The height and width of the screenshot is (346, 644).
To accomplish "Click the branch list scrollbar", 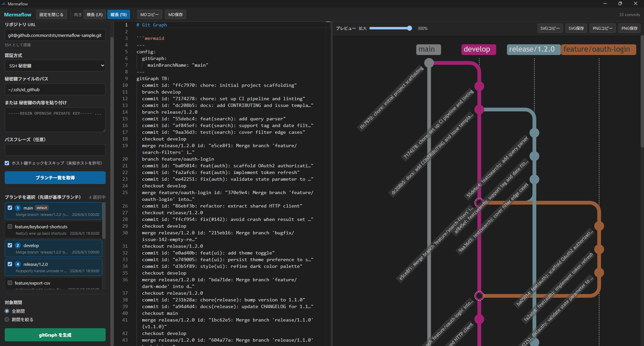I will (x=104, y=220).
